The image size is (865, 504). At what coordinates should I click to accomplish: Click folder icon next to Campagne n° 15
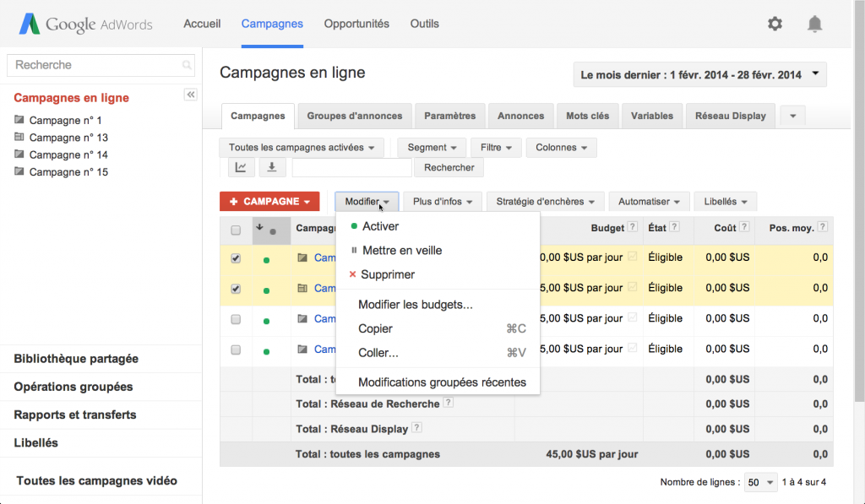click(19, 171)
